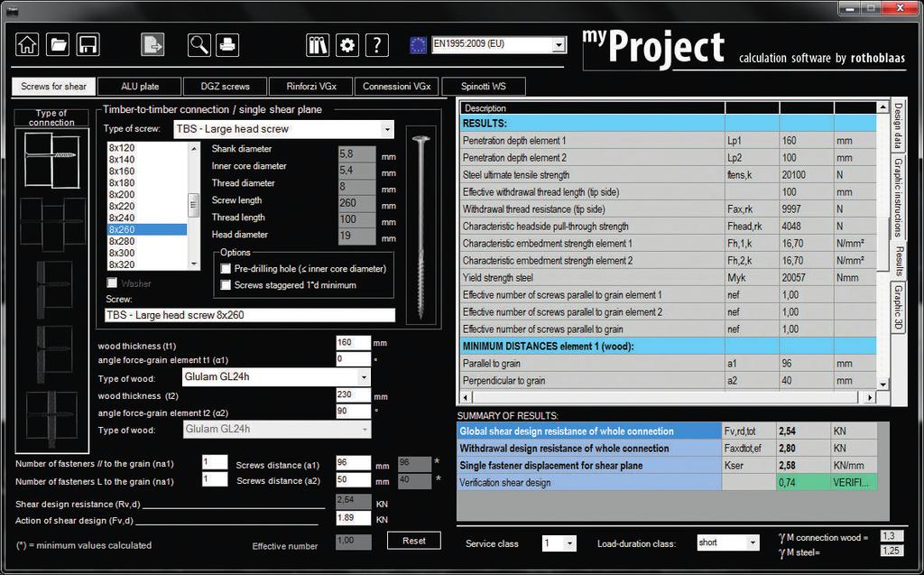Click wood thickness (t1) input field
924x575 pixels.
pos(353,343)
